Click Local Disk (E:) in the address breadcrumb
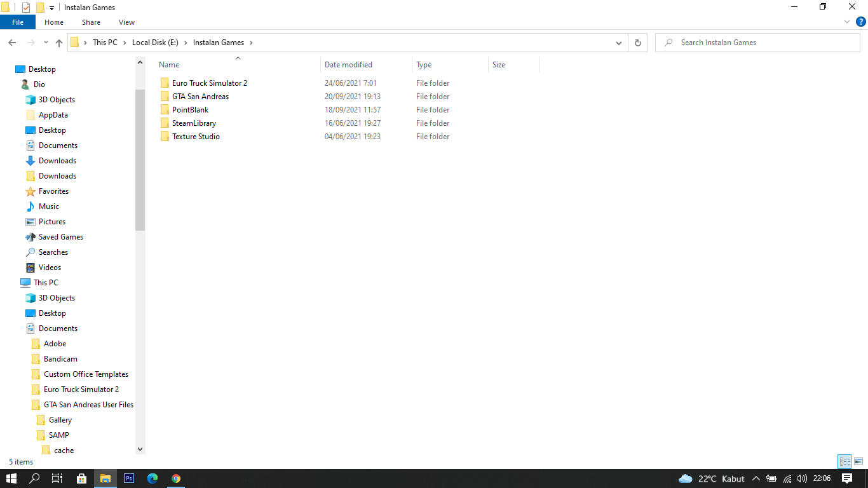 (x=155, y=43)
